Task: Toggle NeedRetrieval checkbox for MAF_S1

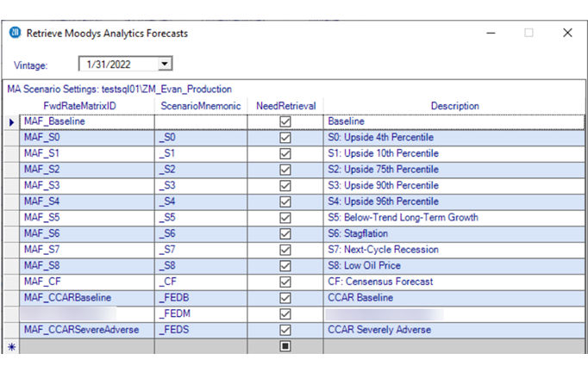Action: (x=285, y=153)
